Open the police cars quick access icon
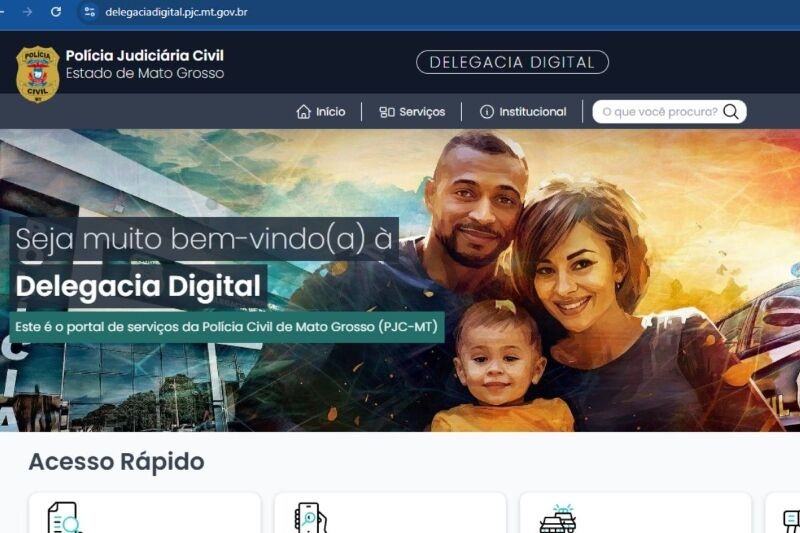Image resolution: width=800 pixels, height=533 pixels. pos(558,519)
